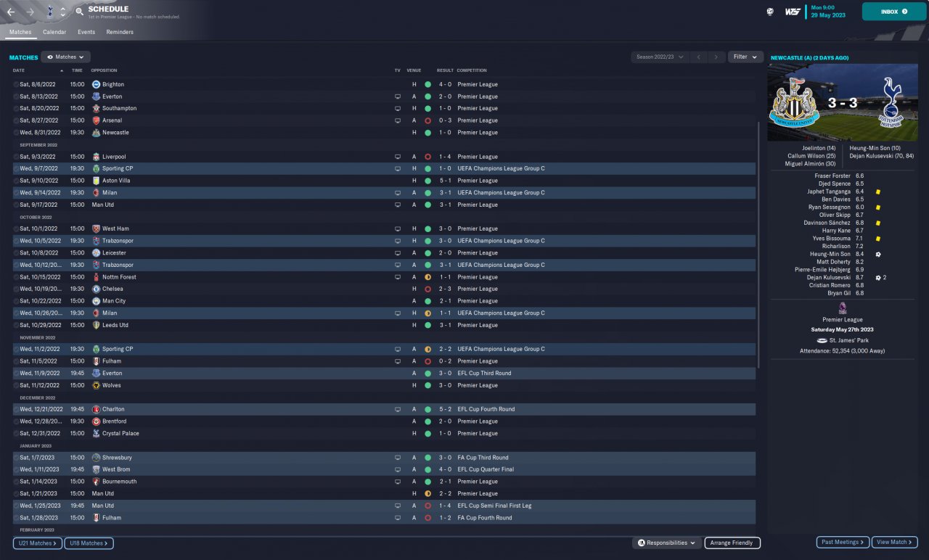The width and height of the screenshot is (929, 560).
Task: Sort by the Date column header
Action: coord(19,70)
